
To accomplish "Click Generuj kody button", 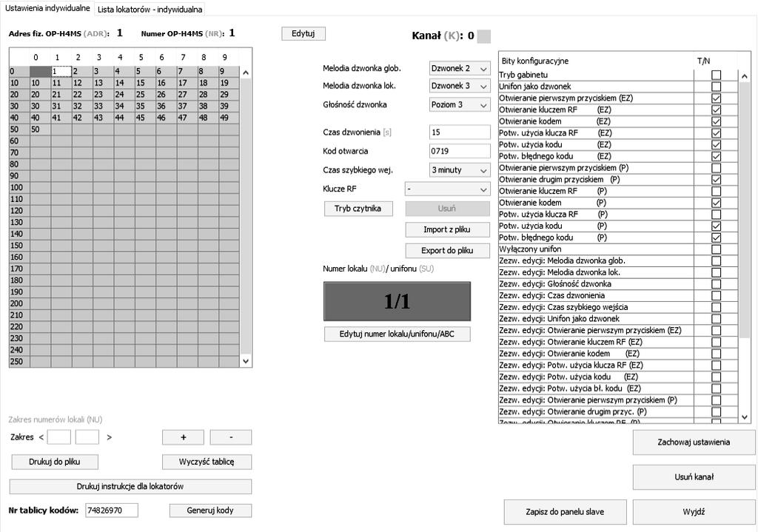I will tap(210, 511).
